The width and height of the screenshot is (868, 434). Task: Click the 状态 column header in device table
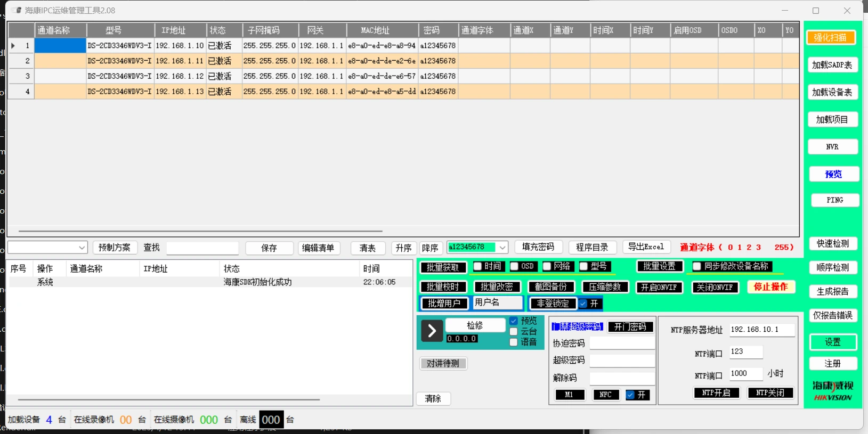pos(224,30)
